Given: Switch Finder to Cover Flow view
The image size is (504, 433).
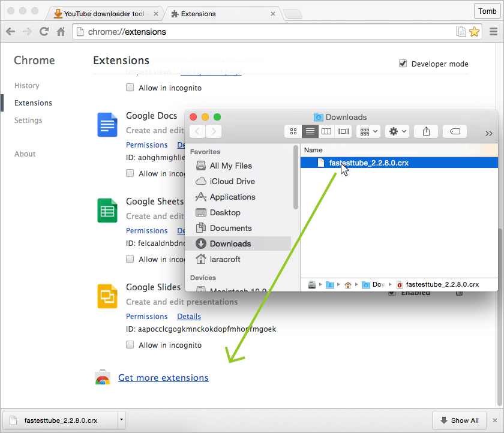Looking at the screenshot, I should point(343,131).
